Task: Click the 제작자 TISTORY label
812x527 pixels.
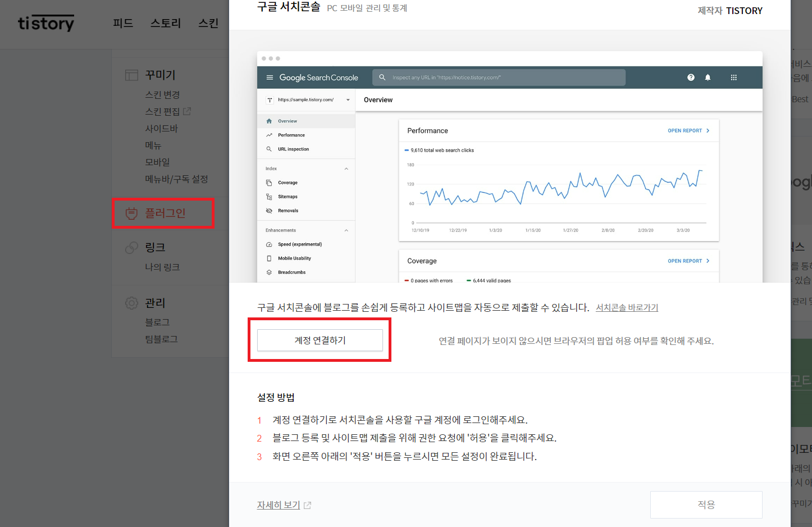Action: 730,11
